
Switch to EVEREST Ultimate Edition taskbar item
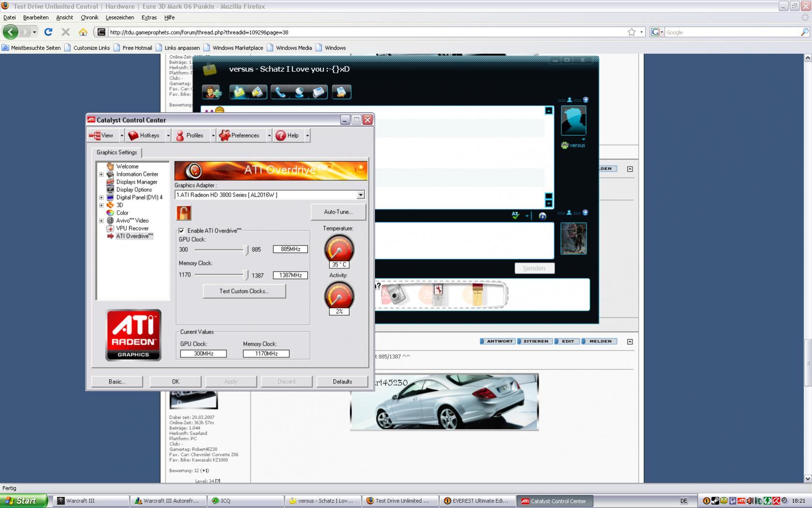coord(477,501)
